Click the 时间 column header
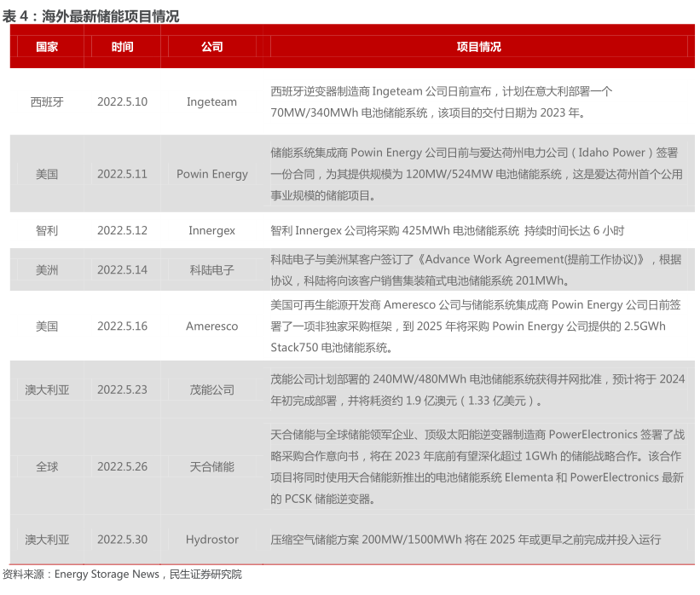Viewport: 700px width, 595px height. coord(122,47)
